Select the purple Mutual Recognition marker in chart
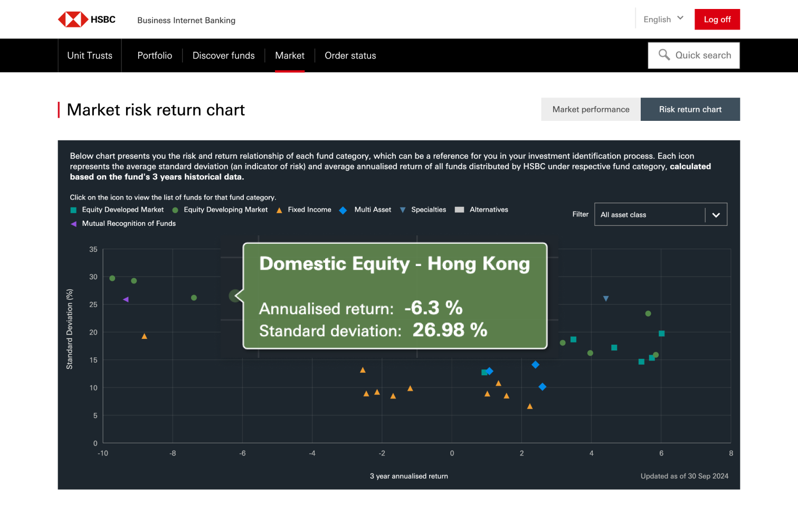The height and width of the screenshot is (532, 798). pos(126,299)
